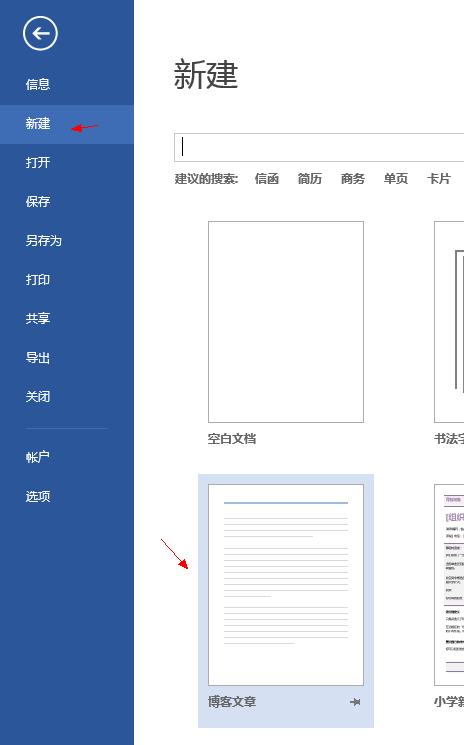464x745 pixels.
Task: Pin the 博客文章 template with pin icon
Action: coord(355,702)
